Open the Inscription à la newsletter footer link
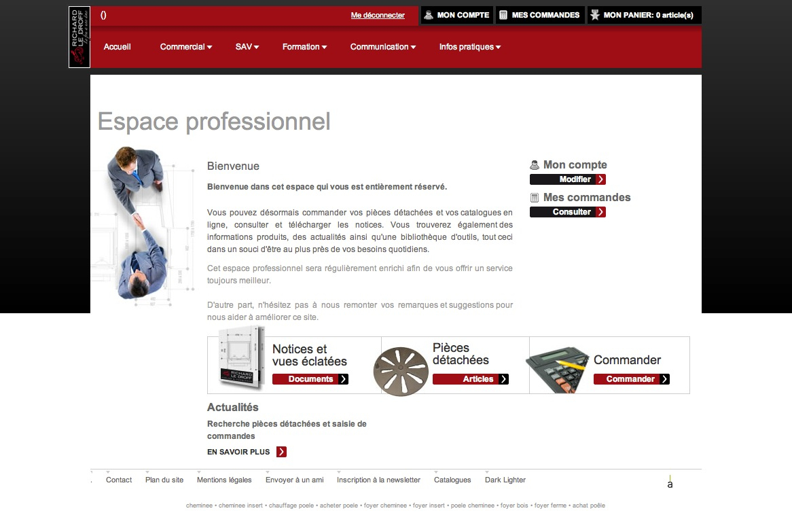The width and height of the screenshot is (792, 532). click(378, 480)
